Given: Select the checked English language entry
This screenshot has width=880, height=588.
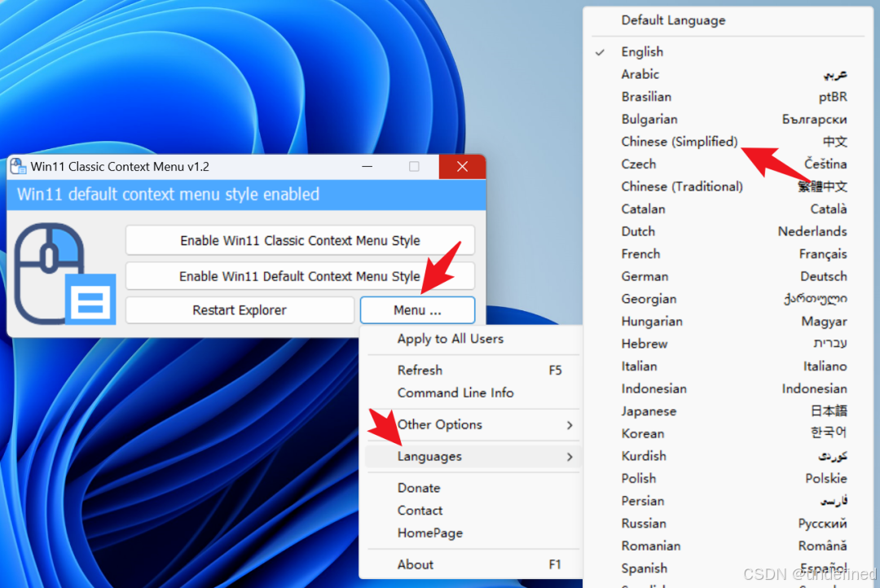Looking at the screenshot, I should coord(644,51).
